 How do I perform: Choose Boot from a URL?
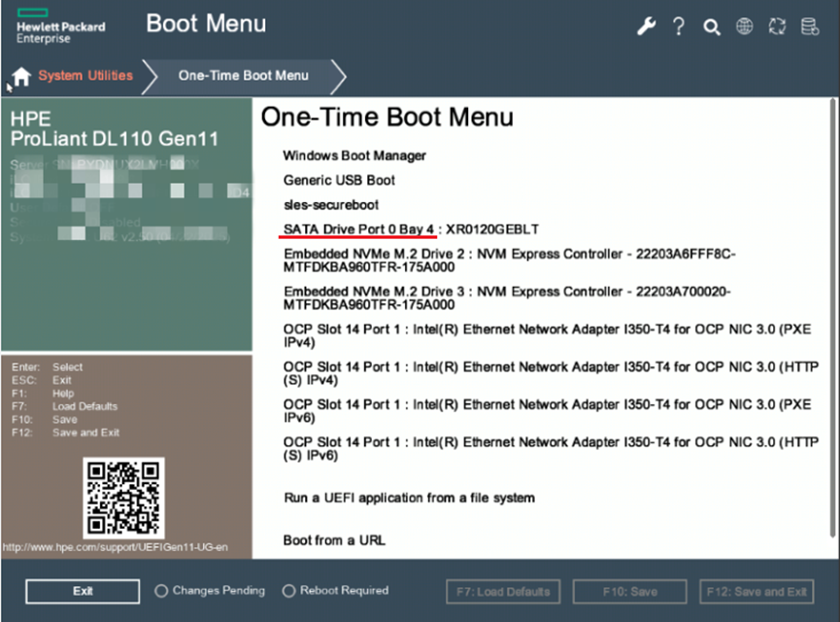pos(334,540)
